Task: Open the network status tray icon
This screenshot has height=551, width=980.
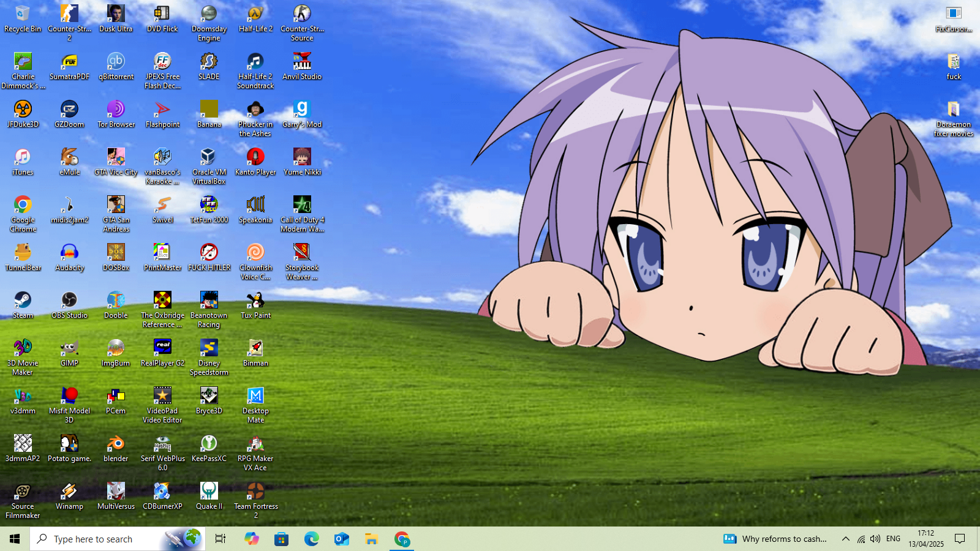Action: (x=861, y=539)
